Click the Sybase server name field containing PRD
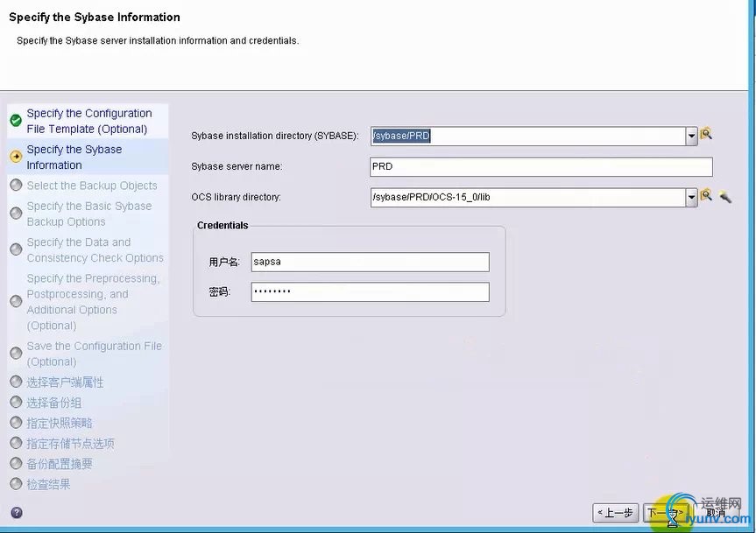The height and width of the screenshot is (533, 756). pyautogui.click(x=541, y=166)
